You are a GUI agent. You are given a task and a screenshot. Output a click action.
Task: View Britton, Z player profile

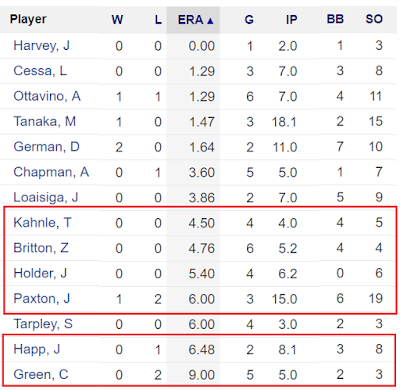tap(41, 248)
